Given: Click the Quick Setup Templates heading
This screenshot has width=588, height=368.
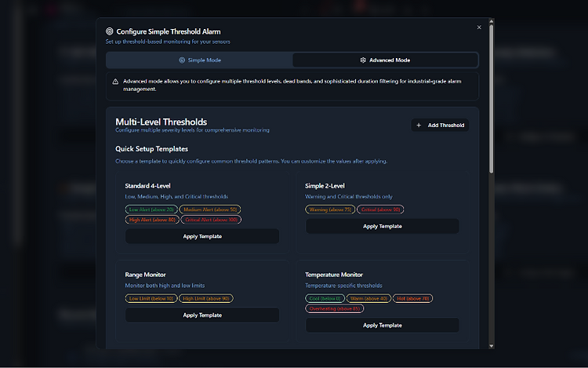Looking at the screenshot, I should tap(151, 149).
